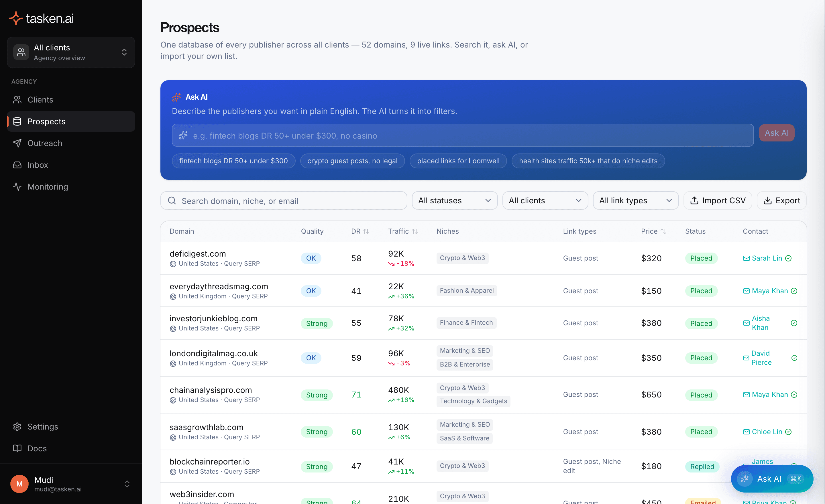Image resolution: width=825 pixels, height=504 pixels.
Task: Open Docs from the sidebar
Action: 71,448
